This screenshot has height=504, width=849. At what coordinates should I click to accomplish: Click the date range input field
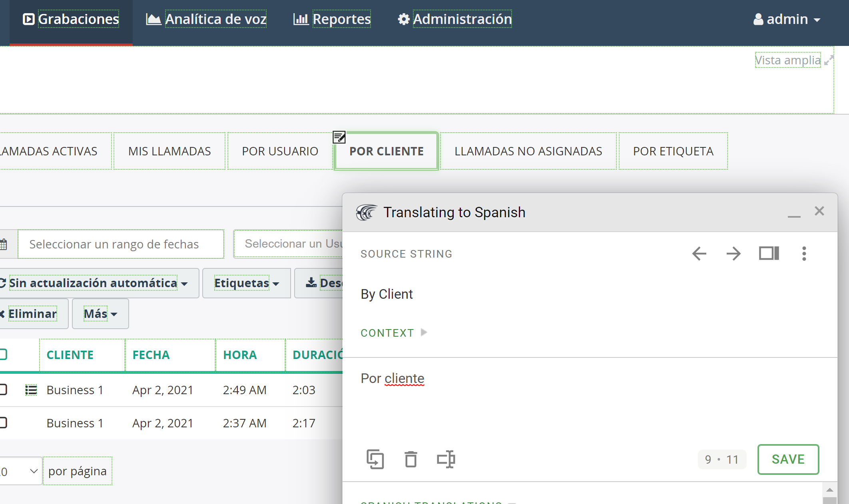(121, 244)
